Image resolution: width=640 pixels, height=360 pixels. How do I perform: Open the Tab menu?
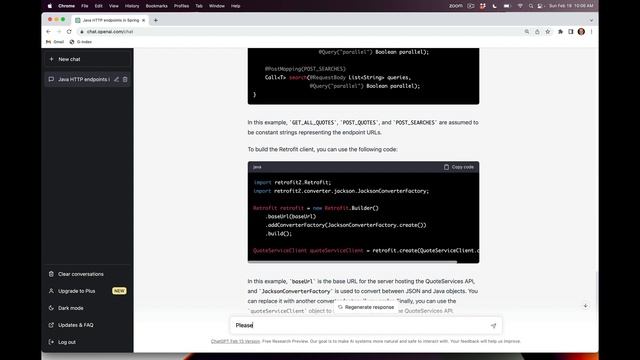[x=199, y=6]
